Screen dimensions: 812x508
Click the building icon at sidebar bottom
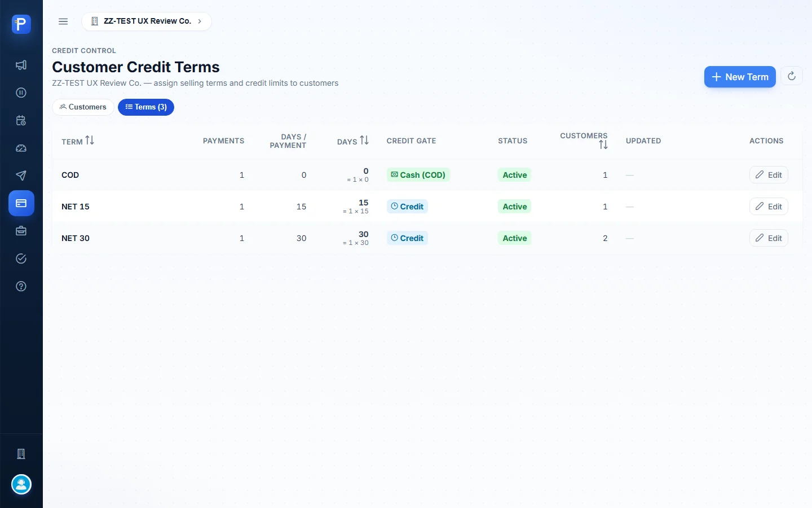point(21,454)
